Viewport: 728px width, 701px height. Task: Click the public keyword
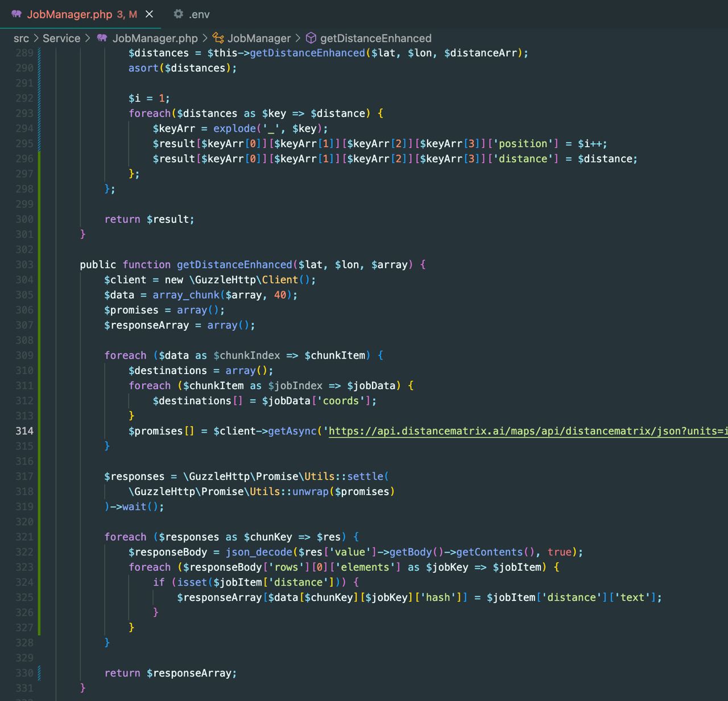tap(98, 264)
